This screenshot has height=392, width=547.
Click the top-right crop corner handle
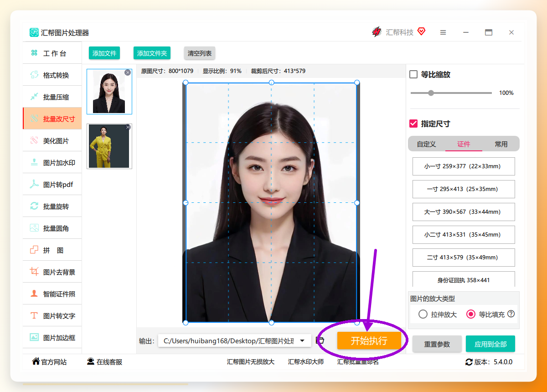(x=357, y=83)
